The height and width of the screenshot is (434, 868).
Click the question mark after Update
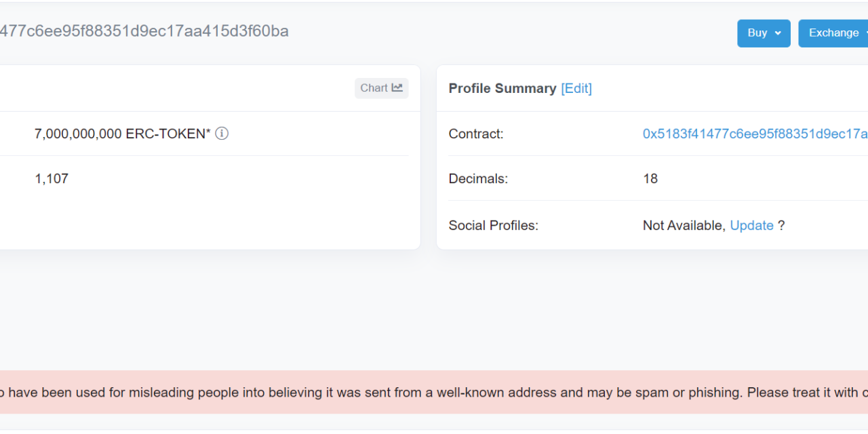pyautogui.click(x=781, y=225)
